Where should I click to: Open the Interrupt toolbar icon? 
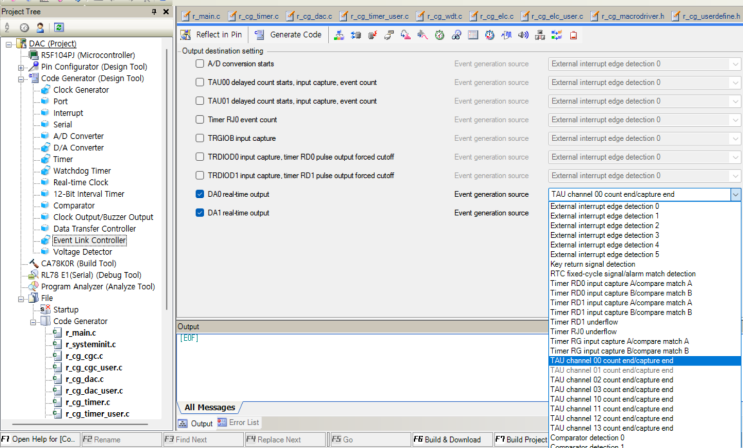(372, 35)
